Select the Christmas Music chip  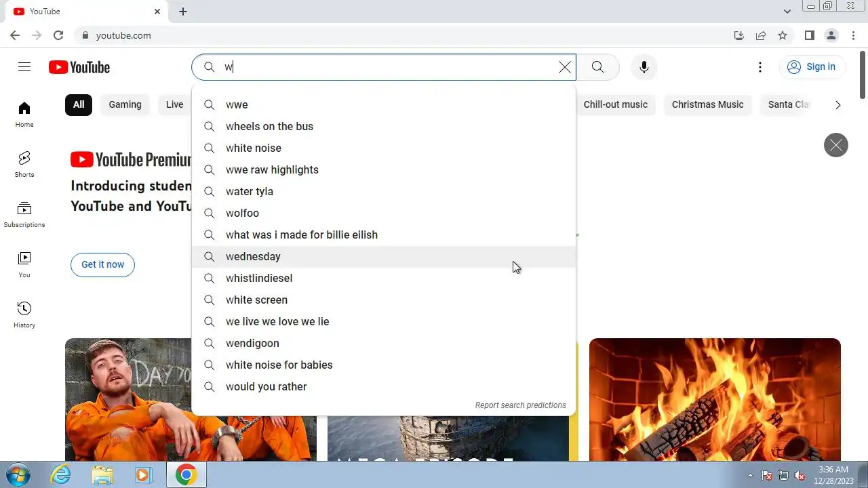pos(707,104)
